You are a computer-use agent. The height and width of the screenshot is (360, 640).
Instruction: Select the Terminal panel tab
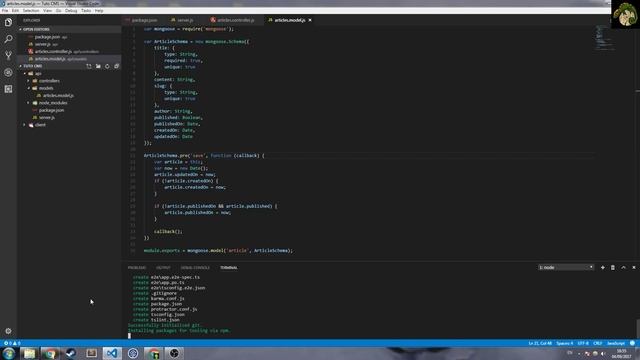click(x=229, y=268)
